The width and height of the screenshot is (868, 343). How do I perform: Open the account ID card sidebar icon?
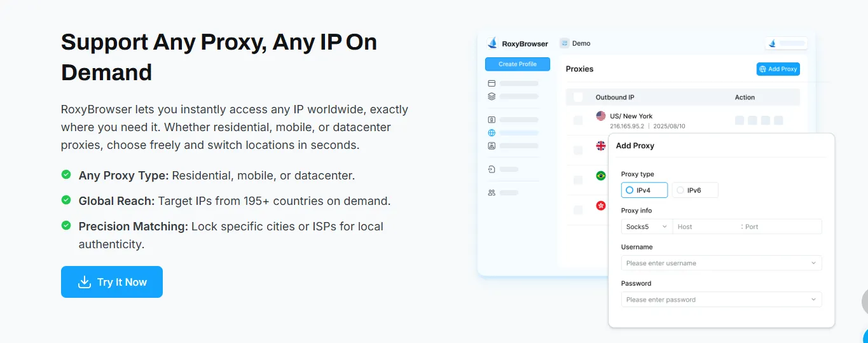[x=492, y=120]
